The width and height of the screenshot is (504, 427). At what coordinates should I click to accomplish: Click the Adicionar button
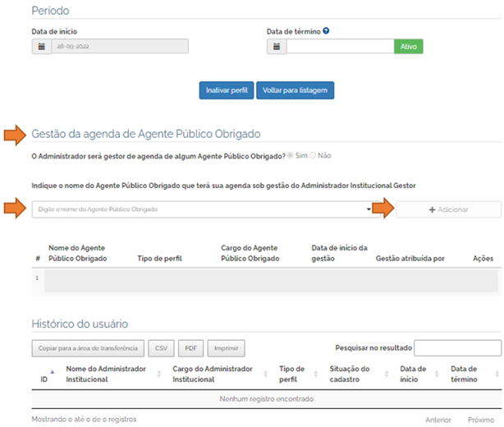click(448, 209)
